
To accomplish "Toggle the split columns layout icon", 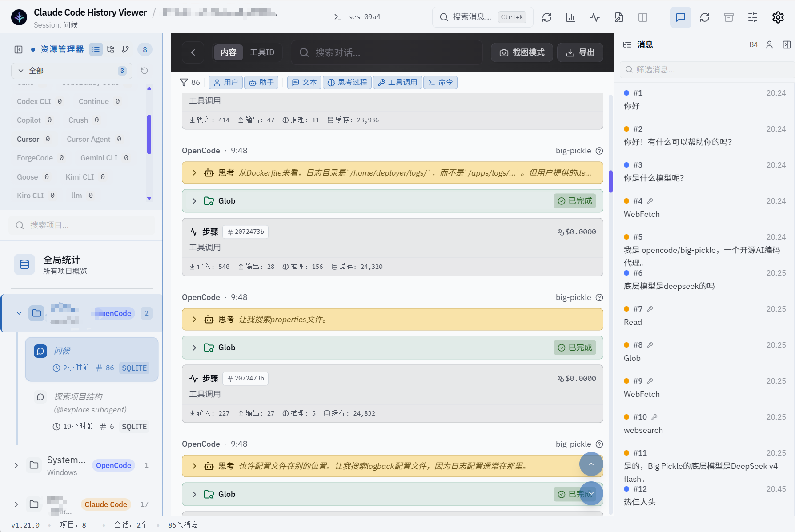I will point(643,17).
